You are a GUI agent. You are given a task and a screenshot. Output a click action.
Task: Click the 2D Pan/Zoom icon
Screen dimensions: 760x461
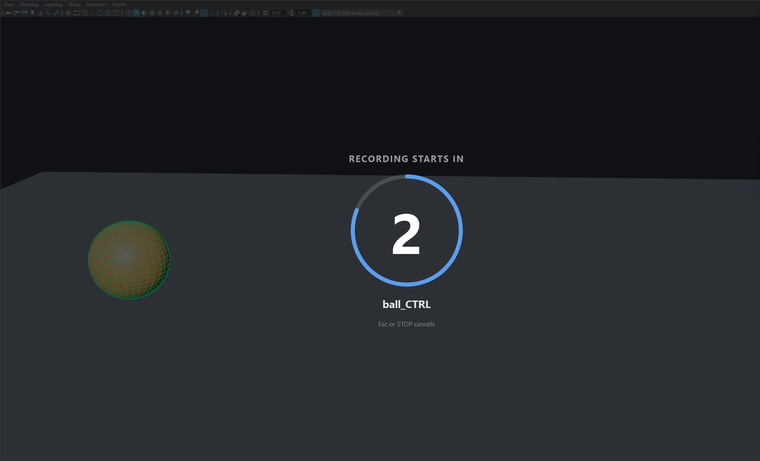48,13
